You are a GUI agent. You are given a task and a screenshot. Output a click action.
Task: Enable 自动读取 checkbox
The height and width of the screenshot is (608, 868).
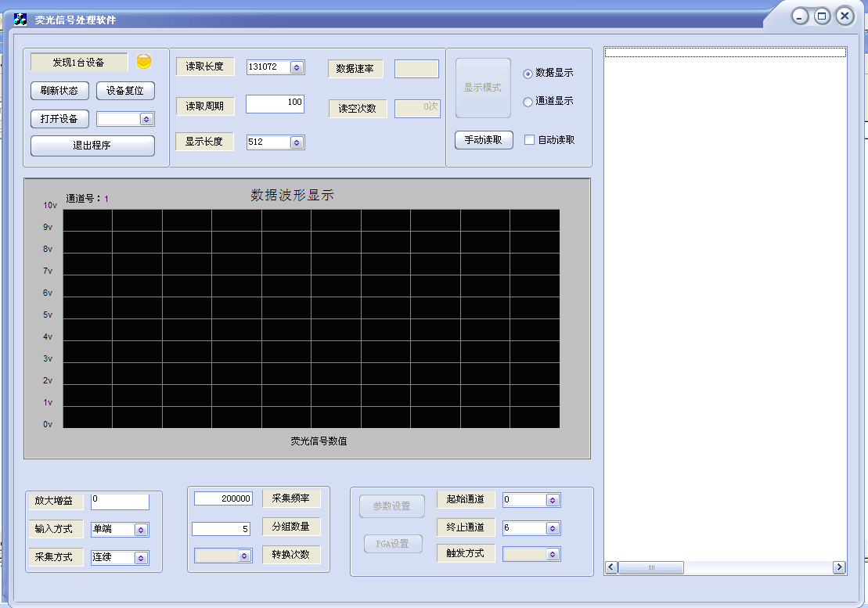530,140
